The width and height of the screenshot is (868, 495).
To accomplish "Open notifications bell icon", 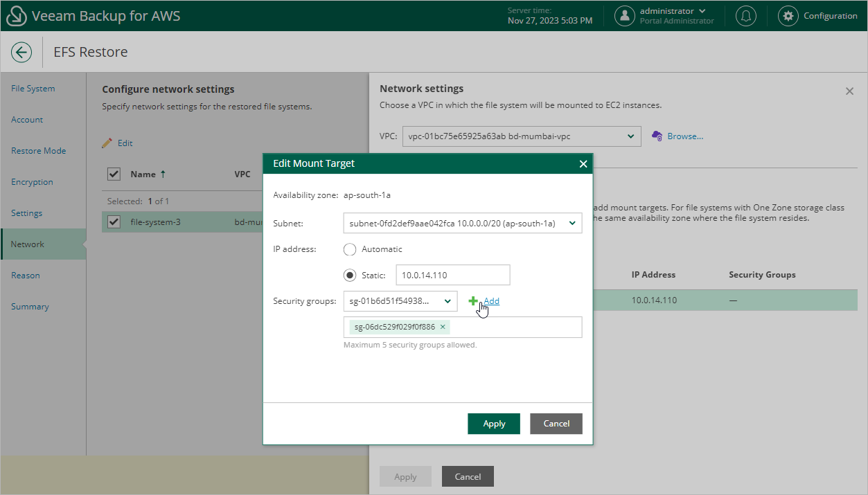I will tap(746, 16).
